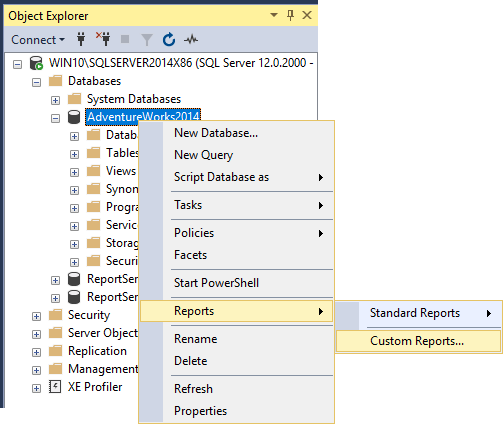Expand the second ReportServer database node
The height and width of the screenshot is (426, 503).
click(55, 298)
